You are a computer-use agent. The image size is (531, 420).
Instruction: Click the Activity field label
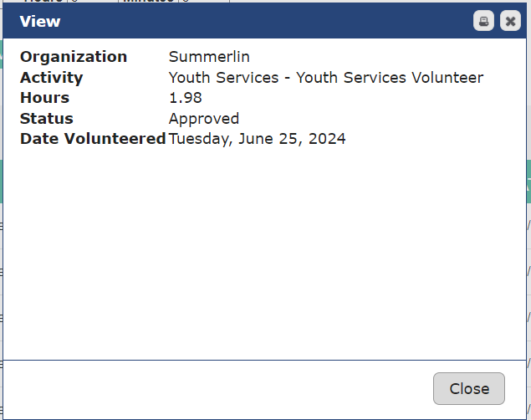coord(51,78)
